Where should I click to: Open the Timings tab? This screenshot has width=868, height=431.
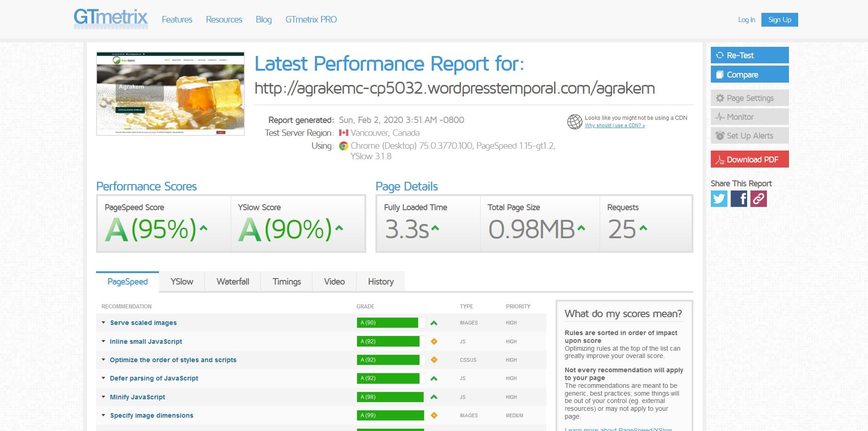pos(287,282)
